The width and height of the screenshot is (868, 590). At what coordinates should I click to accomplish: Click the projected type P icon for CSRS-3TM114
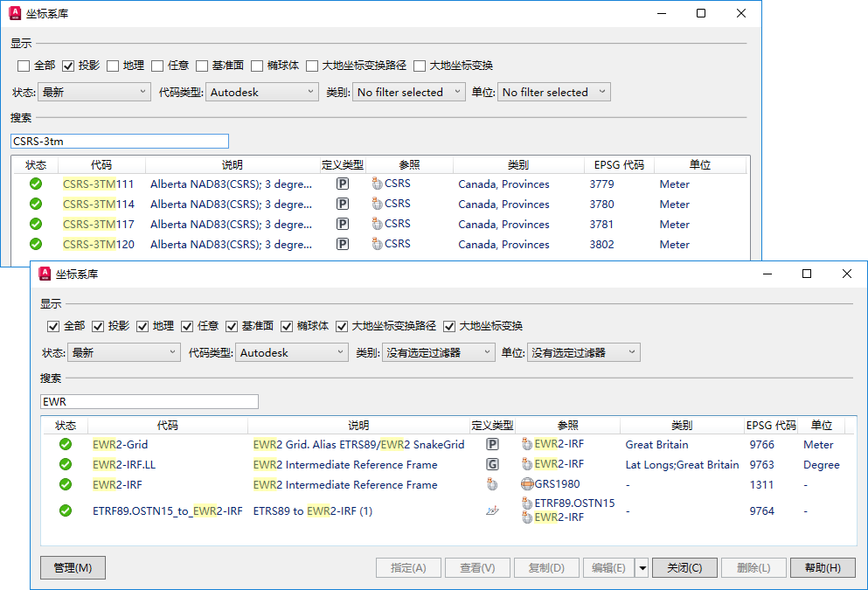343,204
